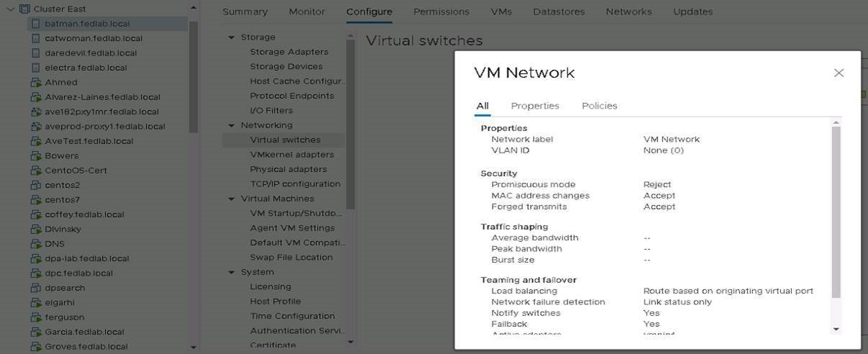Viewport: 868px width, 354px height.
Task: Select the Ahmed VM icon
Action: click(36, 82)
